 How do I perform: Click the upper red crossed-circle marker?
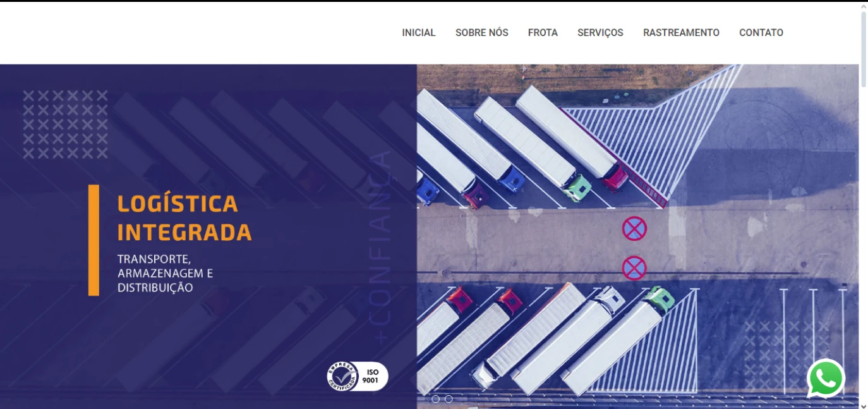(x=634, y=229)
